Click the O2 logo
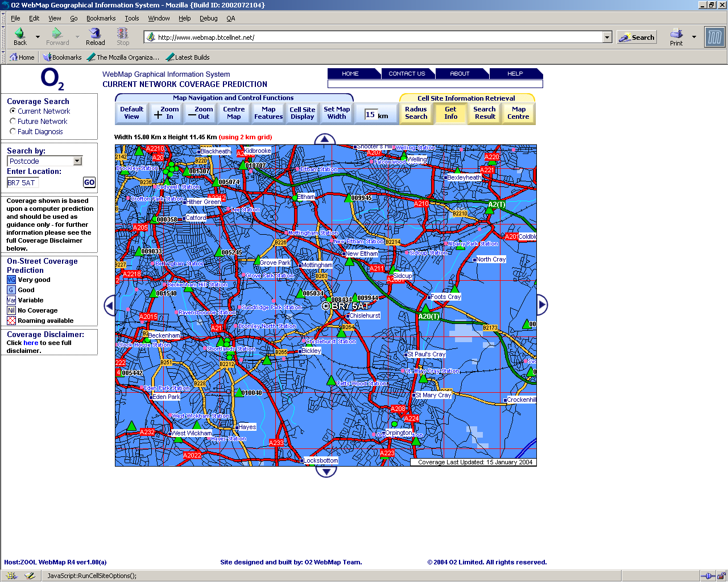Screen dimensions: 728x582 click(x=52, y=78)
